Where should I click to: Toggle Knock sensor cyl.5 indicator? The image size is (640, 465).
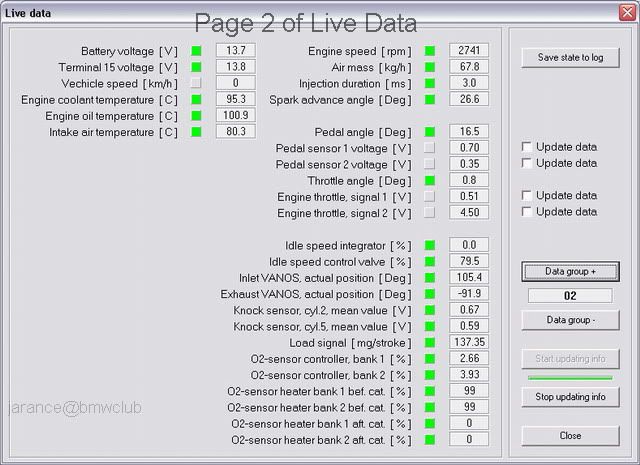click(x=430, y=326)
